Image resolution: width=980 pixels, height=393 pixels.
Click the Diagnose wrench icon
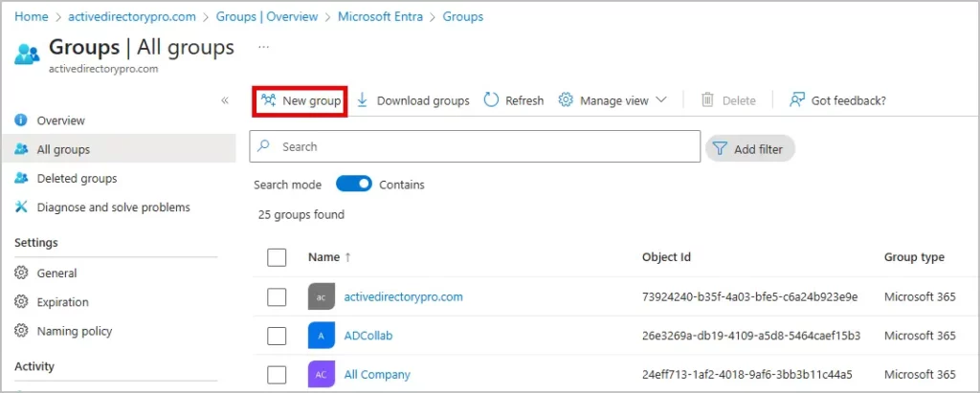pyautogui.click(x=21, y=207)
